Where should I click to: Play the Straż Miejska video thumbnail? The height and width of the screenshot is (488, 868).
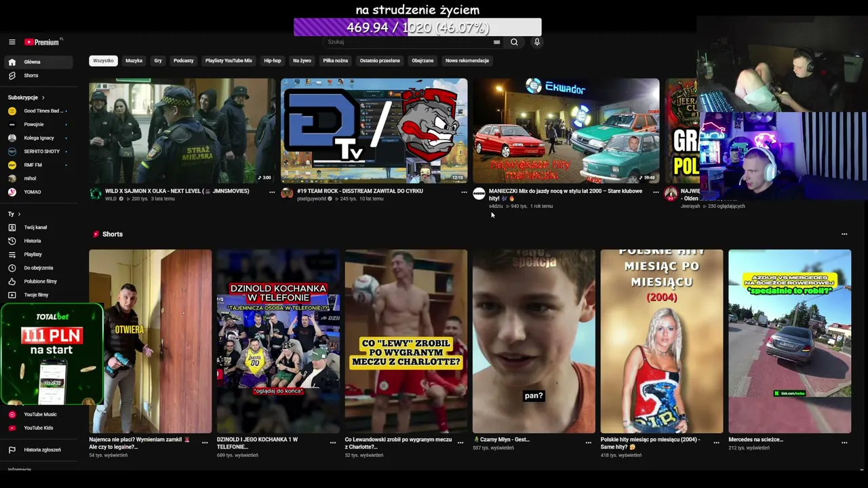click(182, 131)
